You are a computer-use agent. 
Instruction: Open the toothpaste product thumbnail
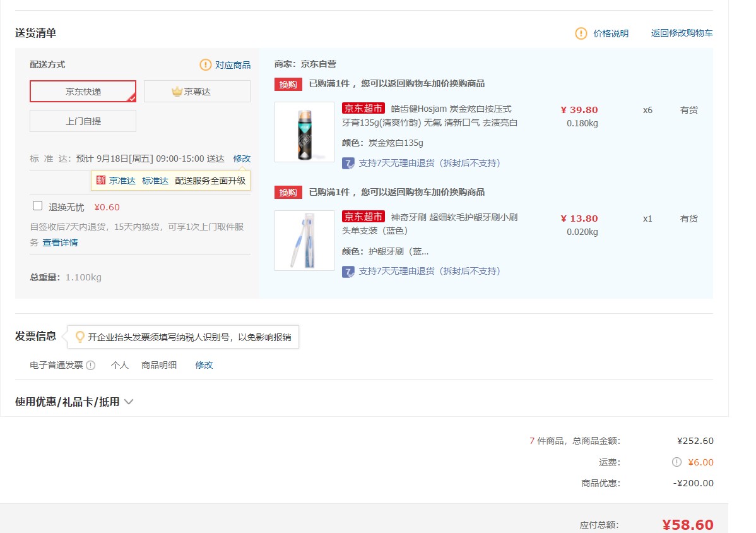click(304, 132)
